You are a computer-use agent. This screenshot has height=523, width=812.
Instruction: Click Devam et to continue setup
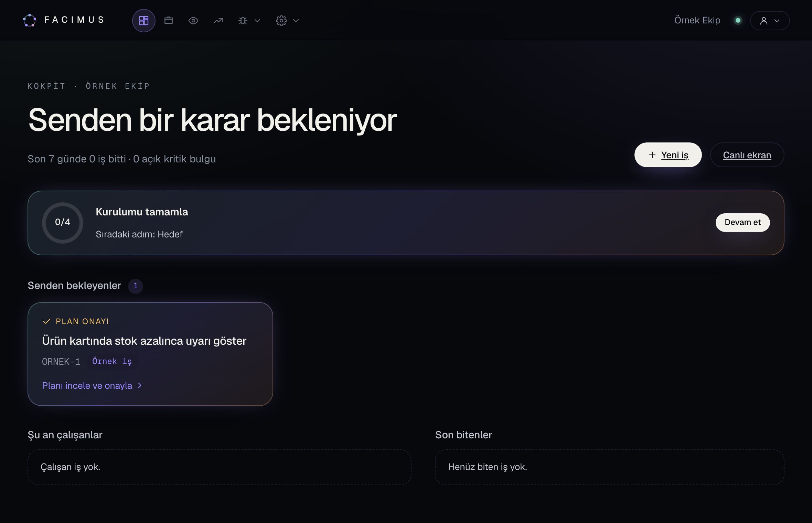tap(742, 222)
